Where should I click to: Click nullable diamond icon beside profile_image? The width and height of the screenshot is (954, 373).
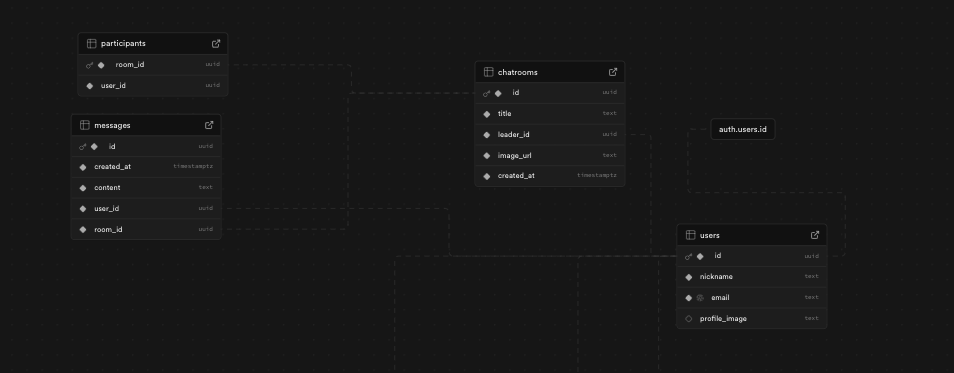coord(689,319)
